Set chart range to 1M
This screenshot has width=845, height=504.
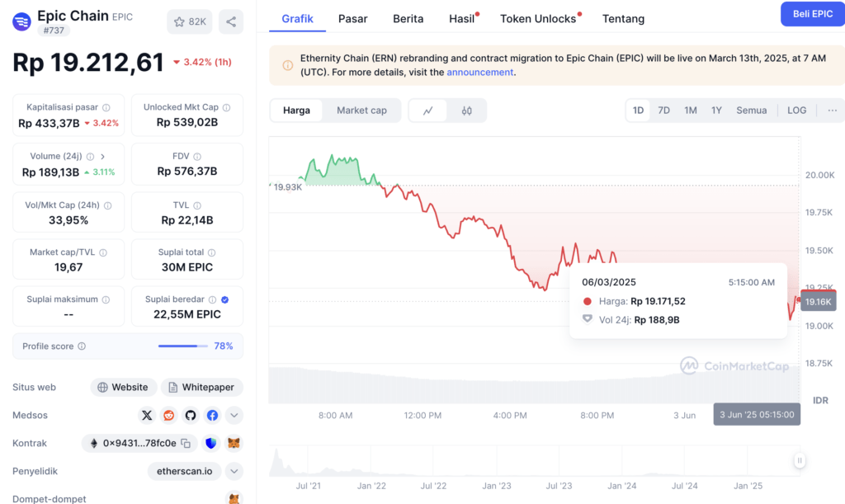(691, 111)
